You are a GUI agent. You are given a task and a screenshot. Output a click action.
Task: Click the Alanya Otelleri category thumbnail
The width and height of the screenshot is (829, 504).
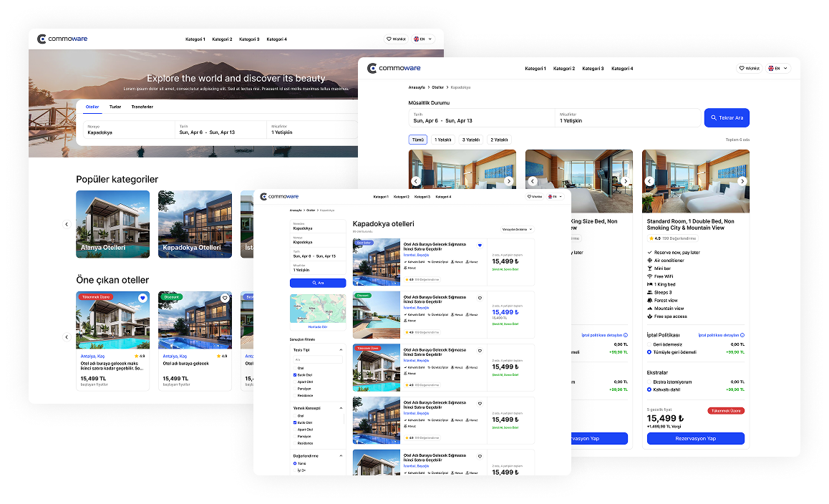pyautogui.click(x=113, y=224)
